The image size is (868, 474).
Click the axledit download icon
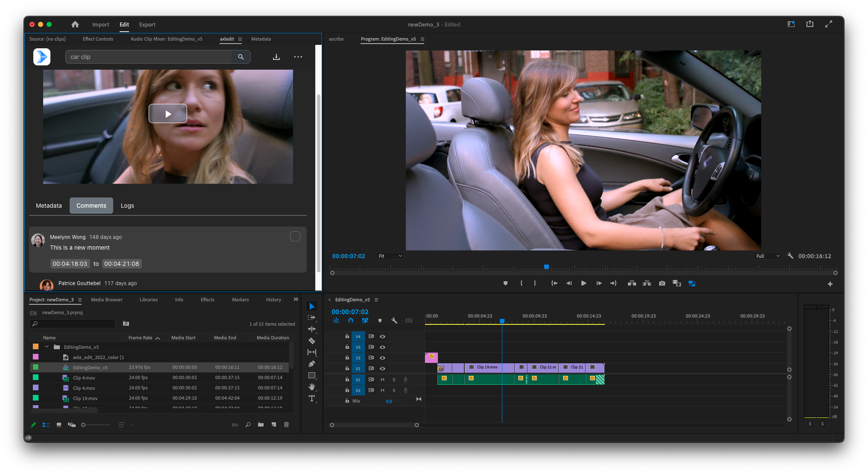pyautogui.click(x=276, y=57)
